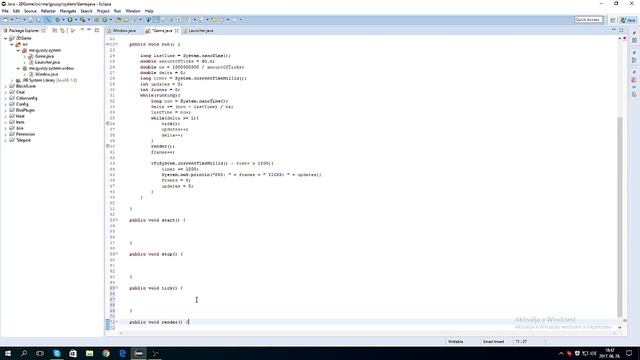Open the Window menu
The width and height of the screenshot is (640, 360).
click(x=133, y=11)
